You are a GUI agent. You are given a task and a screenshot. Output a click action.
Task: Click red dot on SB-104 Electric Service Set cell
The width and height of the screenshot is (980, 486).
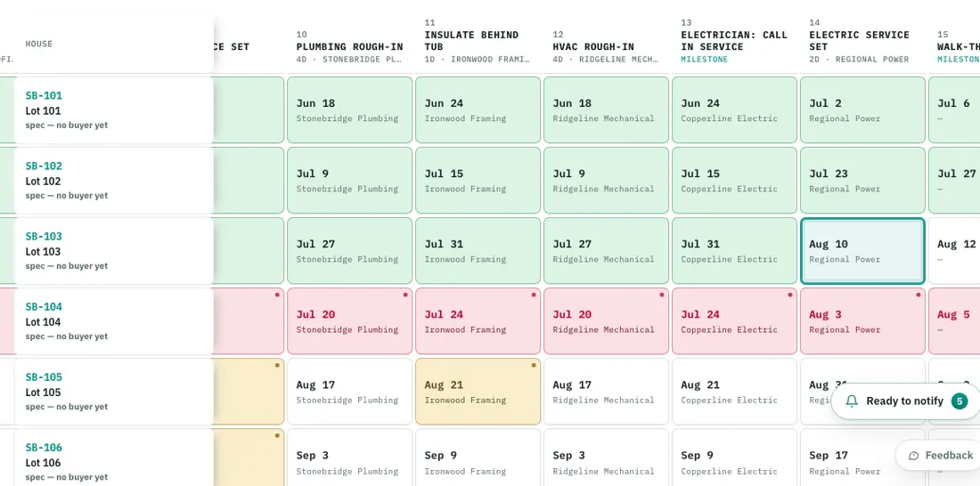(x=919, y=295)
